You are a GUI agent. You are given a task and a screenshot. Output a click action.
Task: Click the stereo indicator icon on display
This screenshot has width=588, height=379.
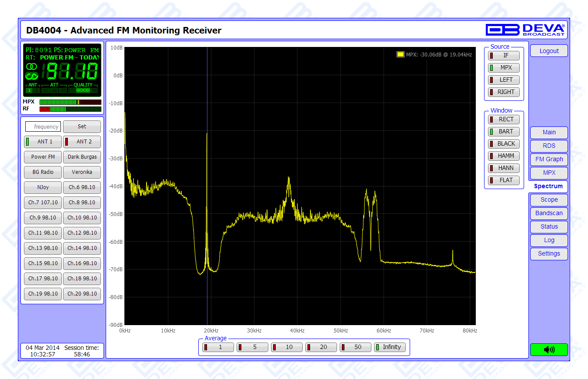pos(31,66)
